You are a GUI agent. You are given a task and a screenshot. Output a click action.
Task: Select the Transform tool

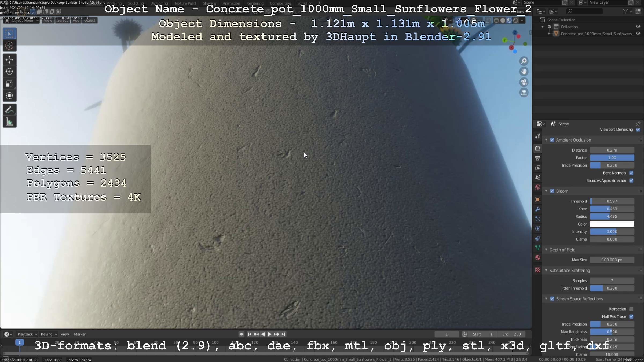[x=9, y=96]
